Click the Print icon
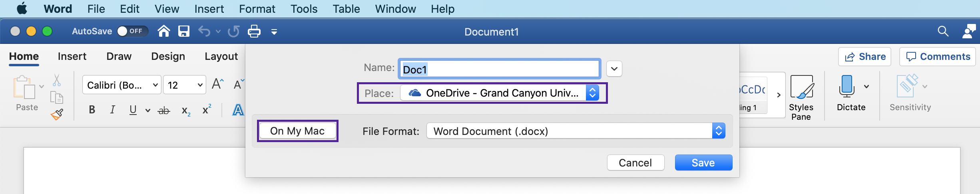Image resolution: width=980 pixels, height=194 pixels. pos(254,31)
